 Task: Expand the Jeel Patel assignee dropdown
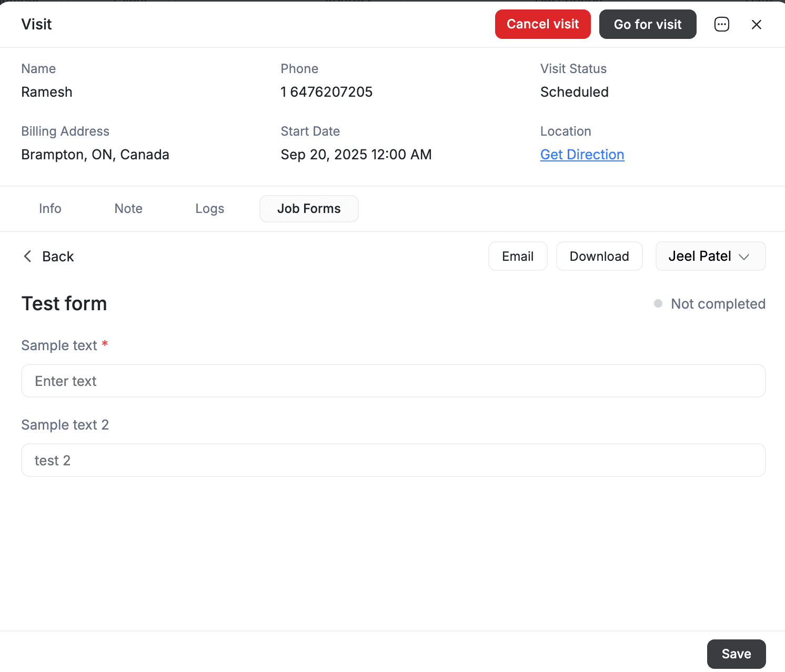click(x=710, y=256)
